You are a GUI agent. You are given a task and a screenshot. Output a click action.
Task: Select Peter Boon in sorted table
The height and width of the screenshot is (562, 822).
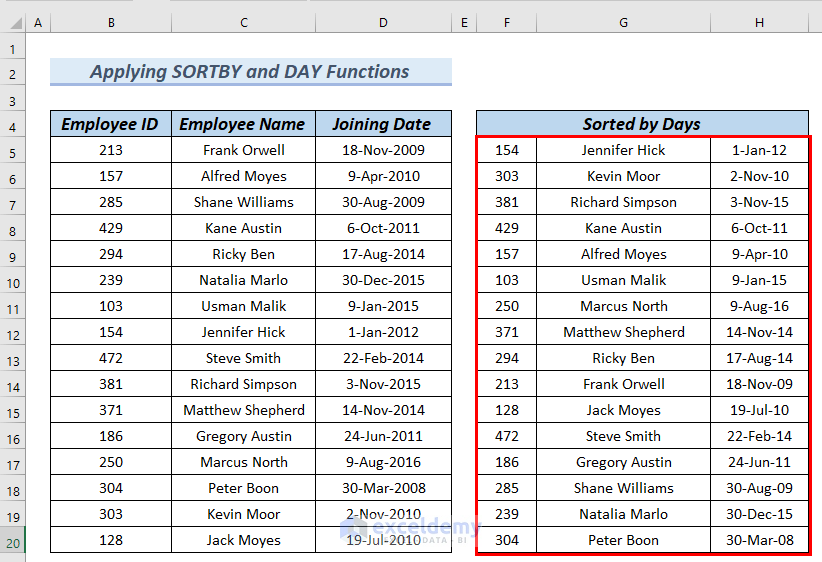coord(623,540)
